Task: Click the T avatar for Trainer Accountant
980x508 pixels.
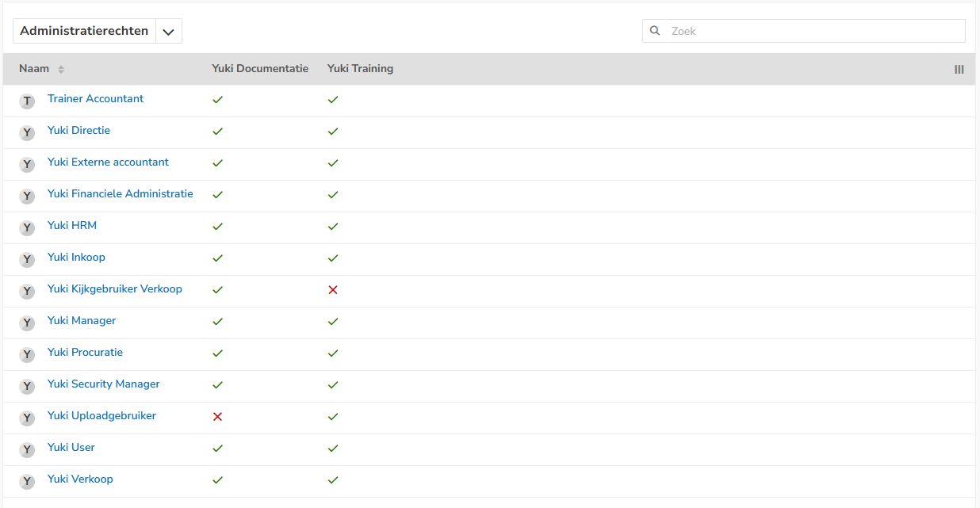Action: 28,101
